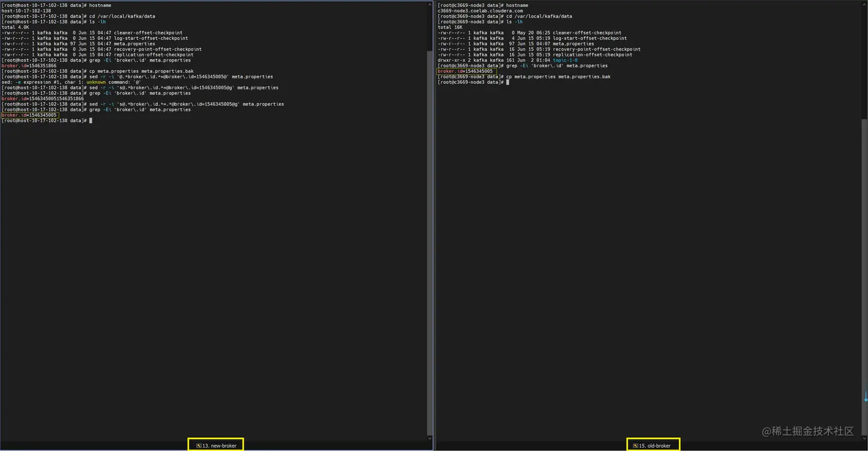Click the 'unknown command' sed error line

[x=72, y=82]
